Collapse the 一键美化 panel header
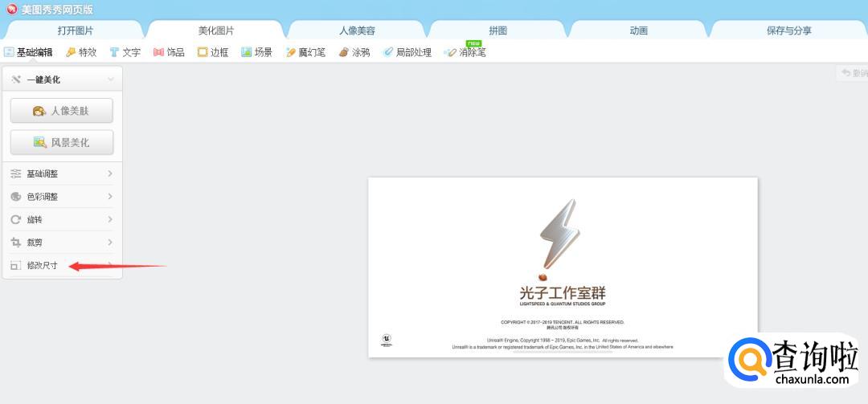Viewport: 868px width, 404px height. pyautogui.click(x=62, y=80)
